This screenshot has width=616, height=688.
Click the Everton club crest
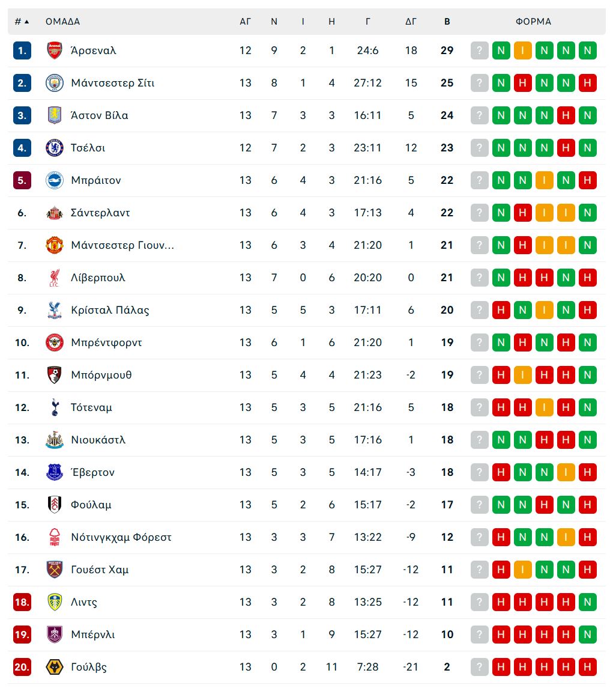(x=55, y=472)
